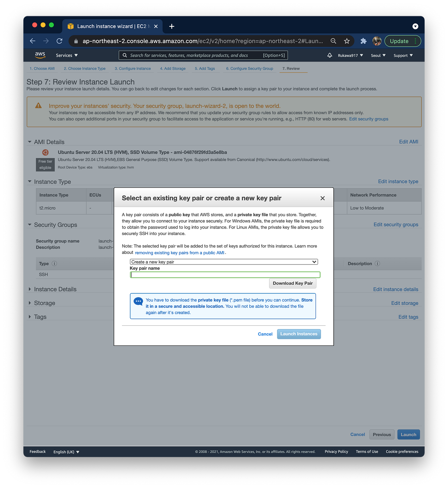
Task: Close the key pair dialog with X
Action: coord(323,198)
